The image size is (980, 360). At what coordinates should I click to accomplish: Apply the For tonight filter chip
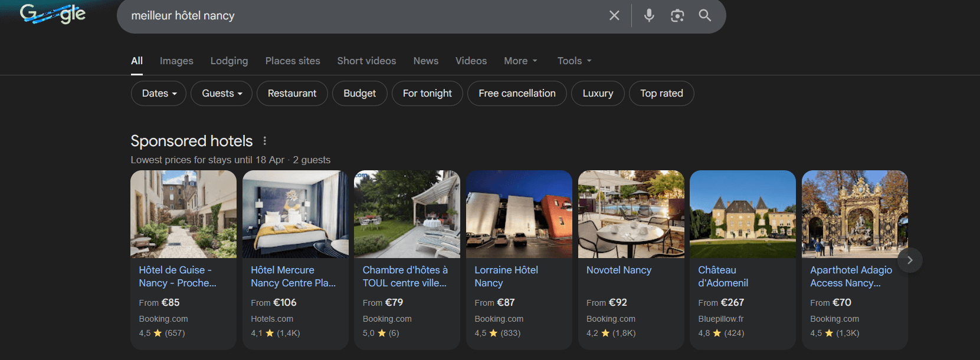tap(427, 93)
